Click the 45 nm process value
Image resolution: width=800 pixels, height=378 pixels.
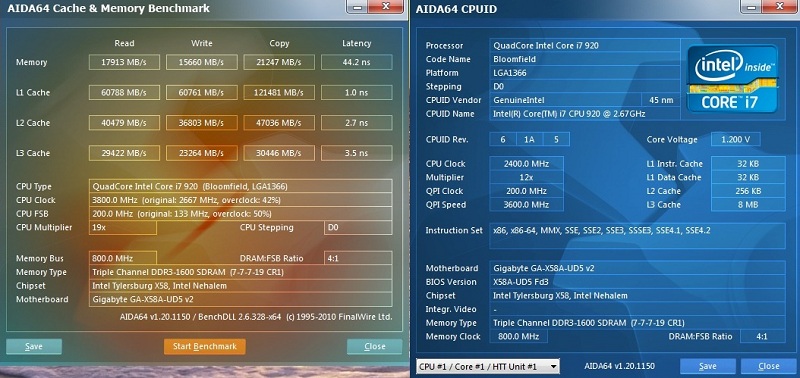pos(661,100)
